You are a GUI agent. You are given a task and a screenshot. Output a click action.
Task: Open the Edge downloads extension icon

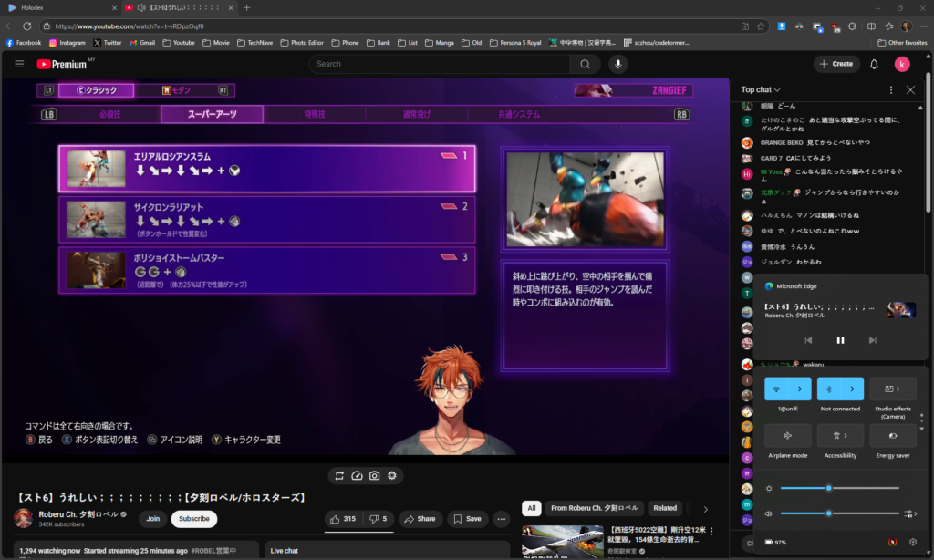pyautogui.click(x=782, y=26)
